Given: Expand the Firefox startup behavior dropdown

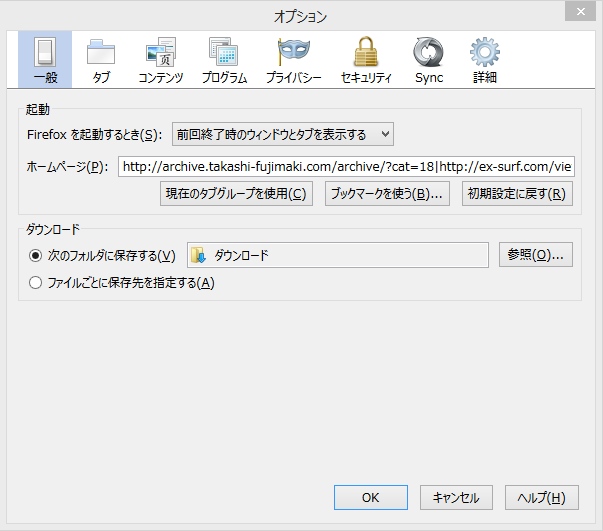Looking at the screenshot, I should 283,134.
